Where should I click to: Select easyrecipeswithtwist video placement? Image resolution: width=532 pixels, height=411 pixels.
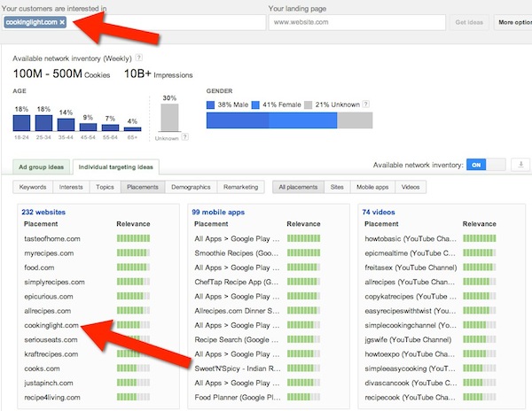[411, 311]
